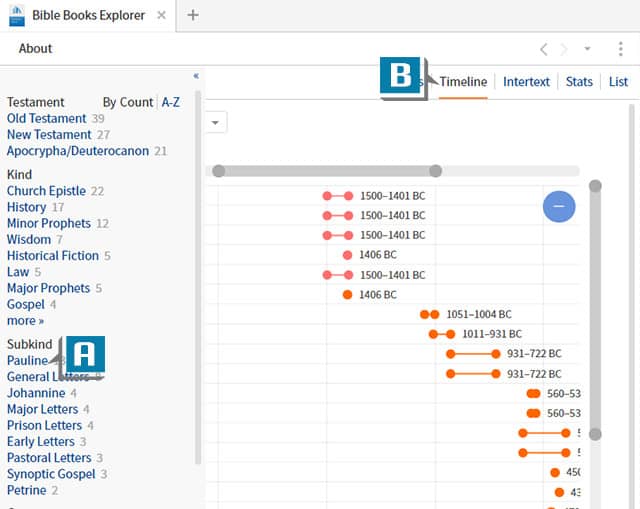Filter by Minor Prophets kind
640x509 pixels.
point(49,223)
